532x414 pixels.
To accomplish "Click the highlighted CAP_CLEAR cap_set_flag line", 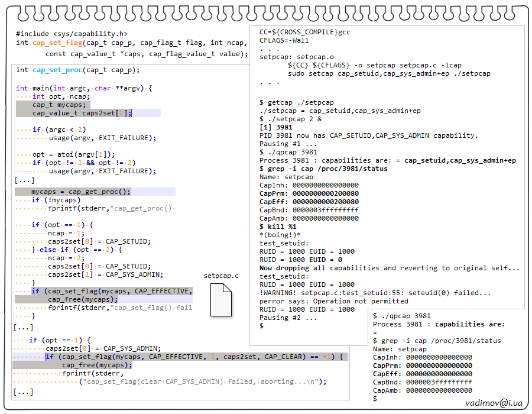I will tap(195, 357).
